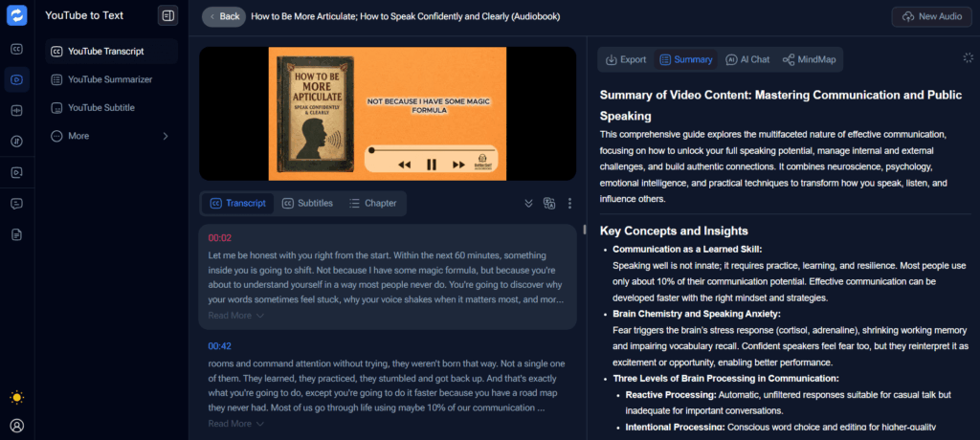Click the transcript text starting 'rooms and command attention'

[388, 385]
